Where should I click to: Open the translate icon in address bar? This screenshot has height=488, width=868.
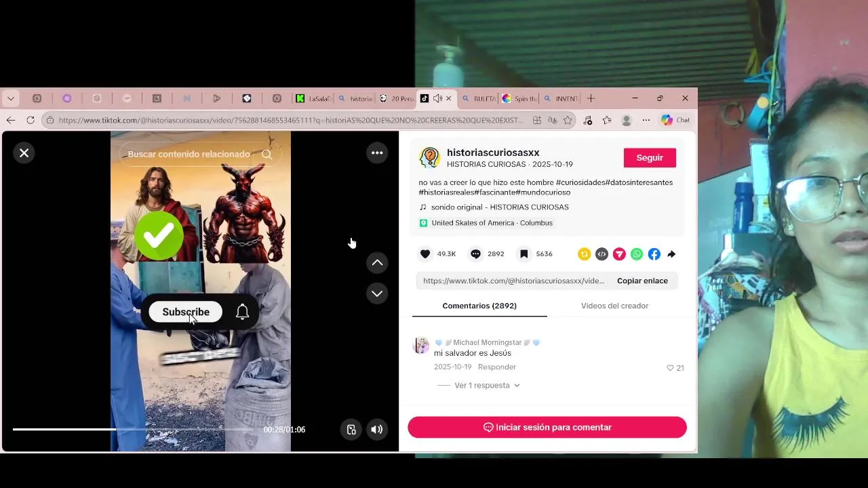[x=552, y=120]
